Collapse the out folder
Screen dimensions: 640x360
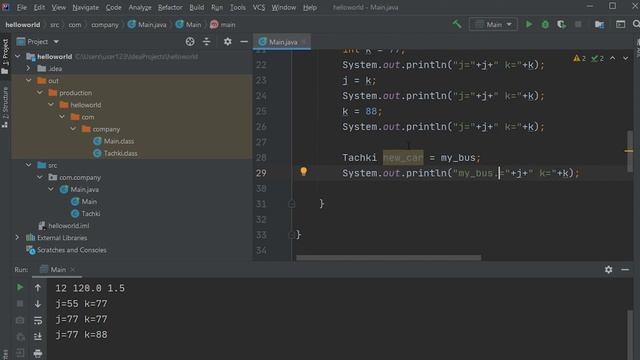[x=29, y=80]
